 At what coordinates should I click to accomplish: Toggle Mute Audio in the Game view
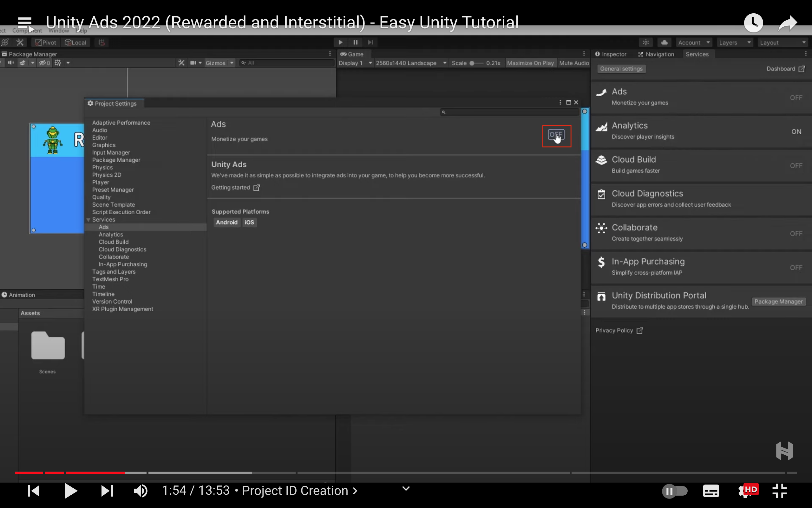pyautogui.click(x=574, y=63)
